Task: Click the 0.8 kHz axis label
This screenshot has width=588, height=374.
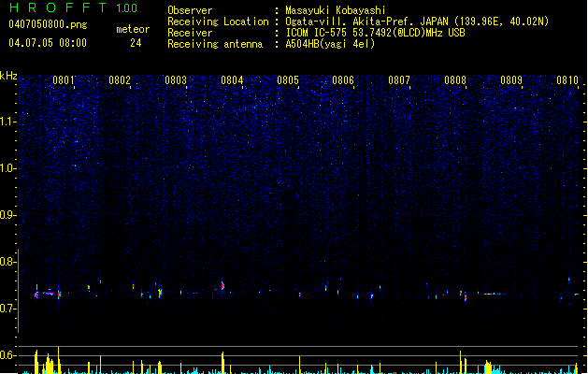Action: tap(8, 262)
